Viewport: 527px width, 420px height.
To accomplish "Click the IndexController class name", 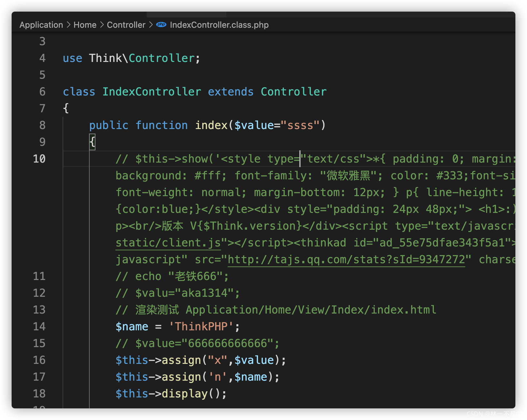I will click(x=152, y=92).
